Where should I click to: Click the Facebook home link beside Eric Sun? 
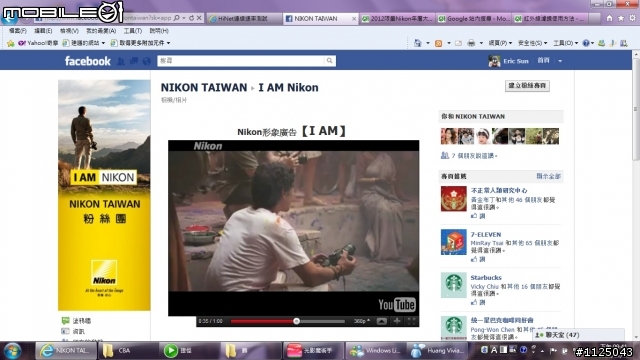[x=543, y=60]
